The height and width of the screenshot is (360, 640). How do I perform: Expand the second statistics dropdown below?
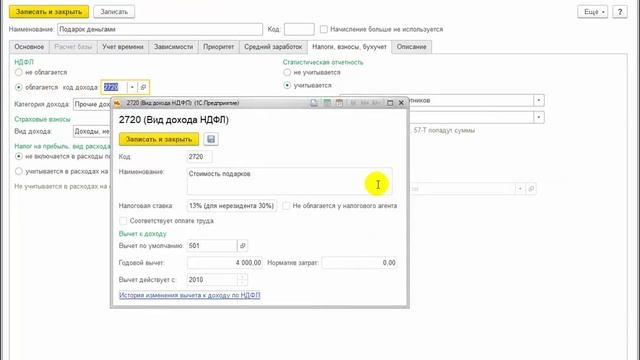[x=539, y=118]
